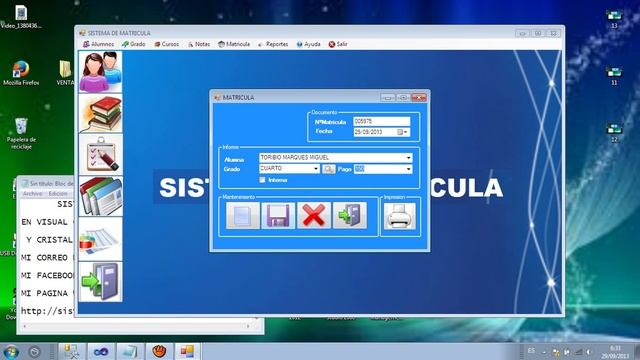
Task: Open enrollment via the binders and newspaper sidebar icon
Action: click(100, 196)
